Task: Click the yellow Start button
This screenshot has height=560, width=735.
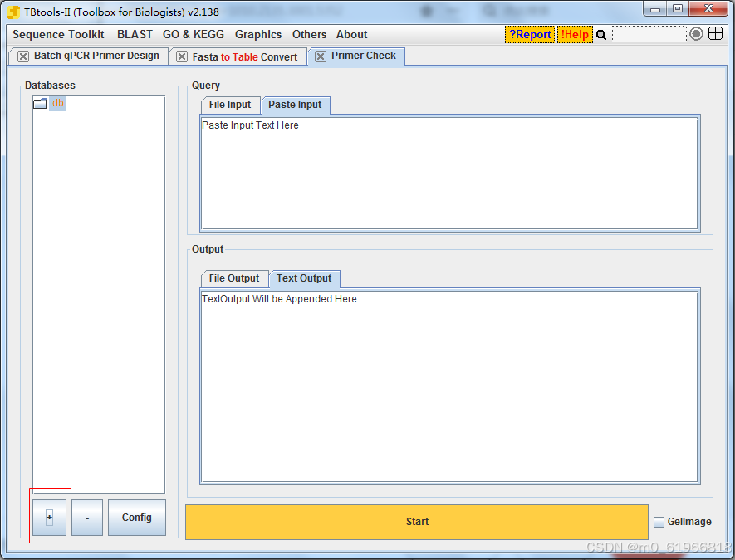Action: pos(417,522)
